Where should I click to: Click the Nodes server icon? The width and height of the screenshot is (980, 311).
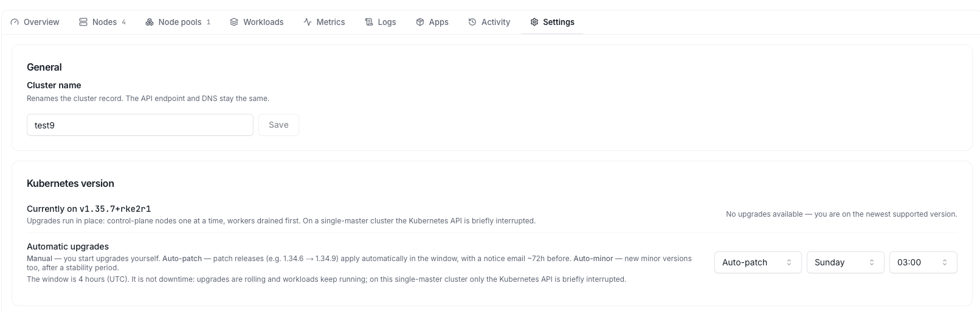83,22
